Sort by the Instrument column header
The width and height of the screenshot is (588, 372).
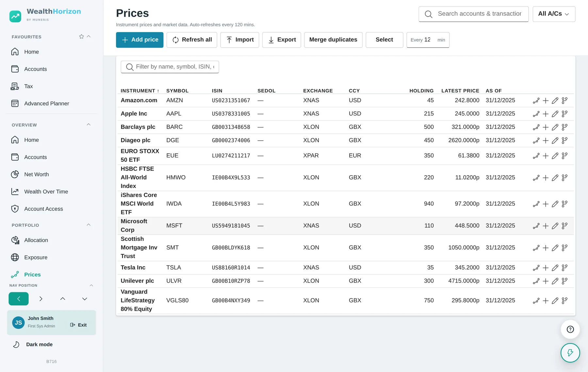point(140,91)
